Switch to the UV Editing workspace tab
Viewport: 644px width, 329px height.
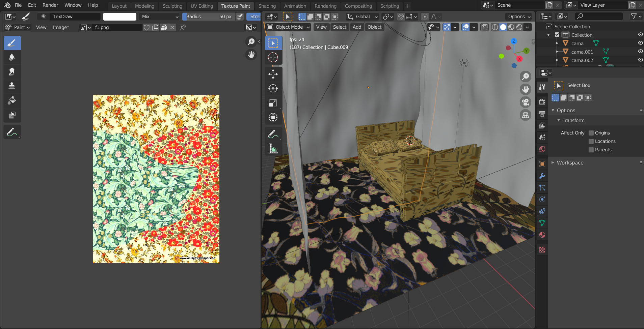[202, 6]
